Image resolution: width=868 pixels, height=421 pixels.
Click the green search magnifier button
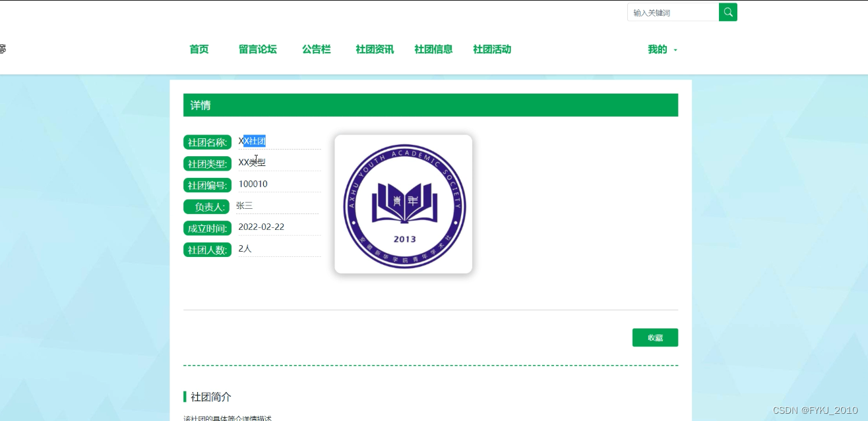pyautogui.click(x=728, y=12)
